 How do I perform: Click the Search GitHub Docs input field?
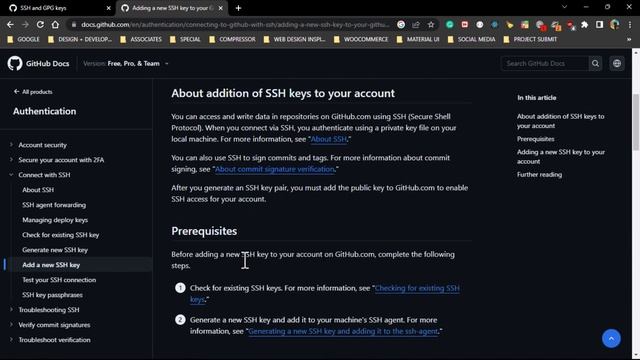click(x=545, y=64)
